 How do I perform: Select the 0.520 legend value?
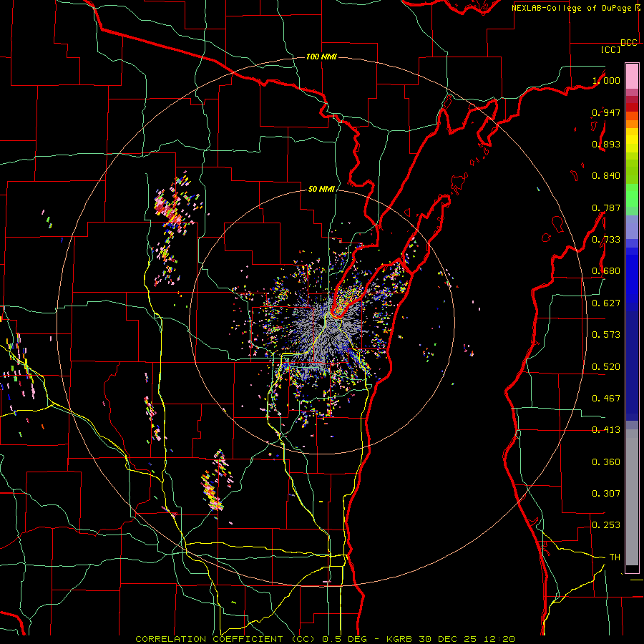tap(606, 367)
